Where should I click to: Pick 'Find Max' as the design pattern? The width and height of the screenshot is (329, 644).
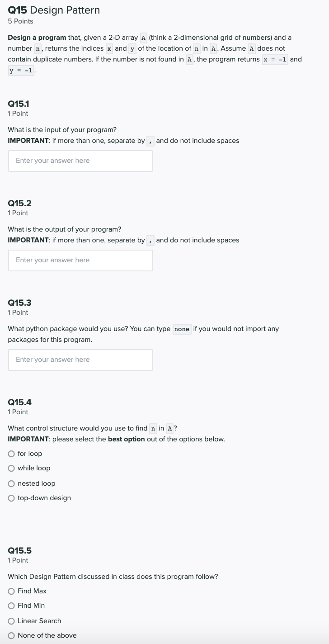[11, 591]
